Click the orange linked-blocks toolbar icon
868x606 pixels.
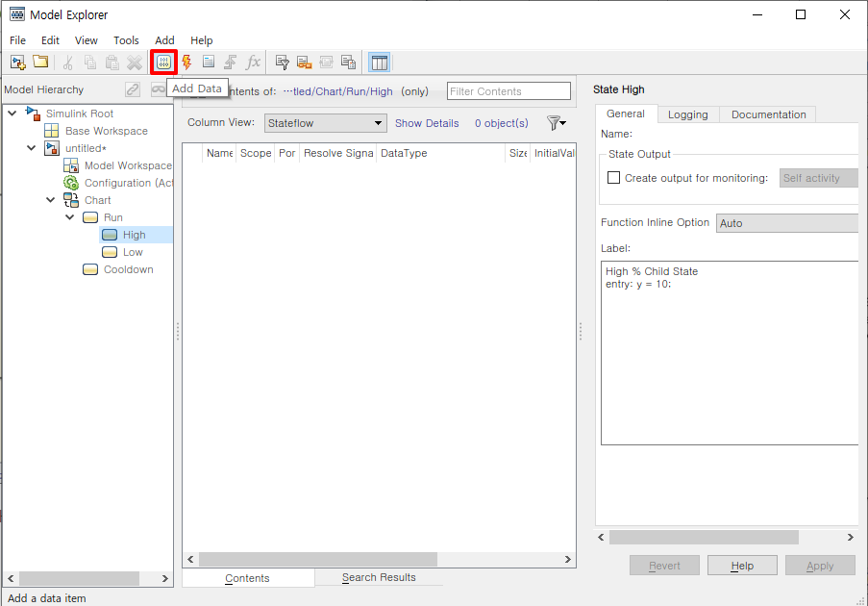coord(305,62)
